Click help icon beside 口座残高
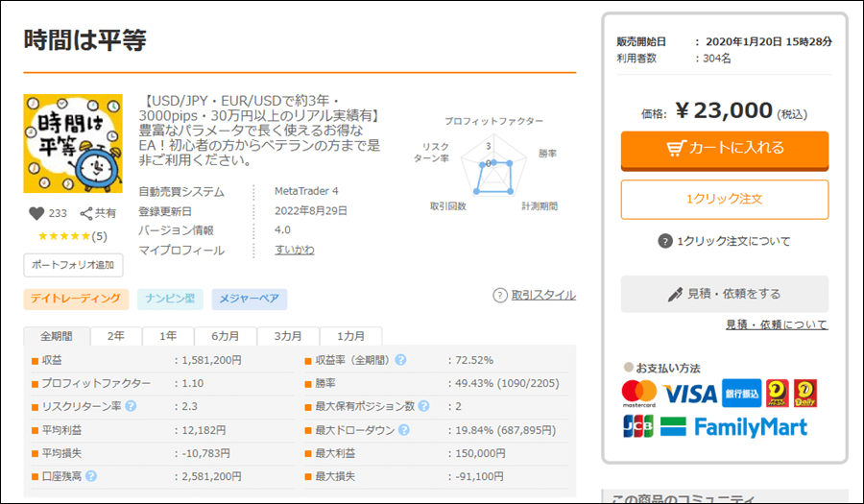The width and height of the screenshot is (864, 504). [x=92, y=475]
